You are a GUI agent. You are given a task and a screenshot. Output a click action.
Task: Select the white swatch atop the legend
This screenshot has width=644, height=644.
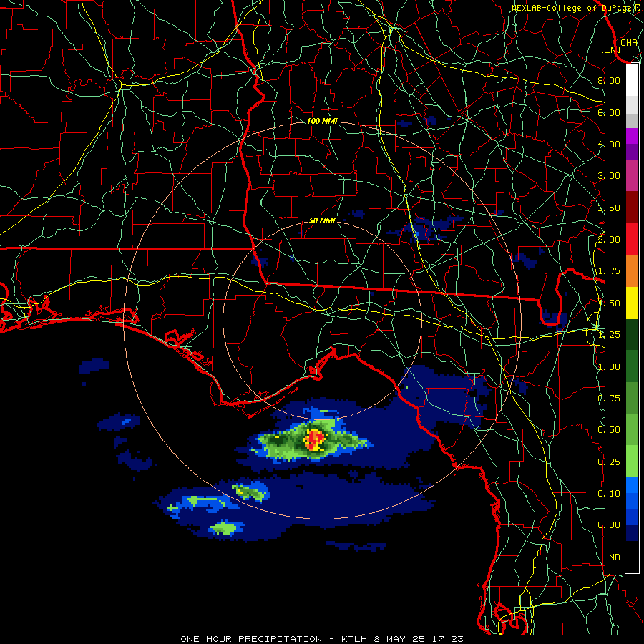click(x=632, y=80)
